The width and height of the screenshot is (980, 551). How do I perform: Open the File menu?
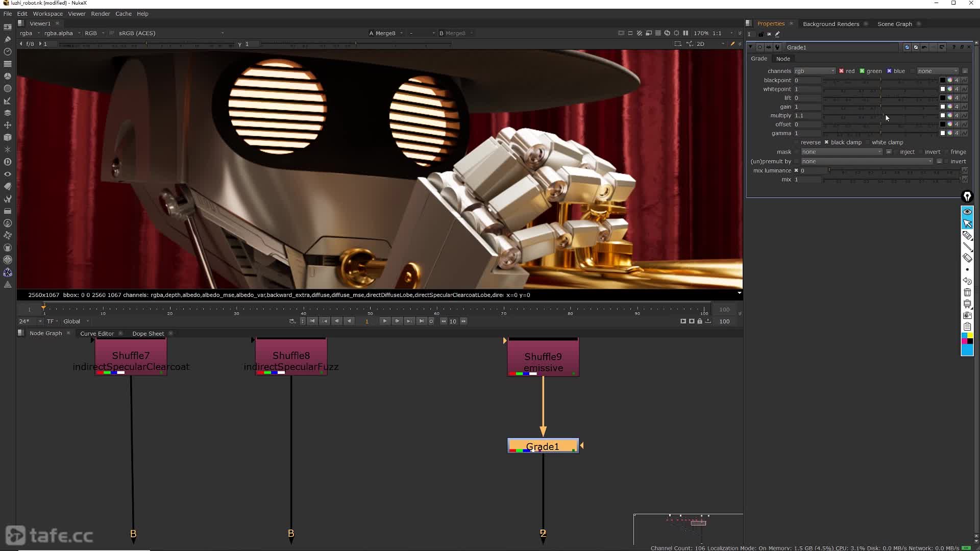coord(8,14)
